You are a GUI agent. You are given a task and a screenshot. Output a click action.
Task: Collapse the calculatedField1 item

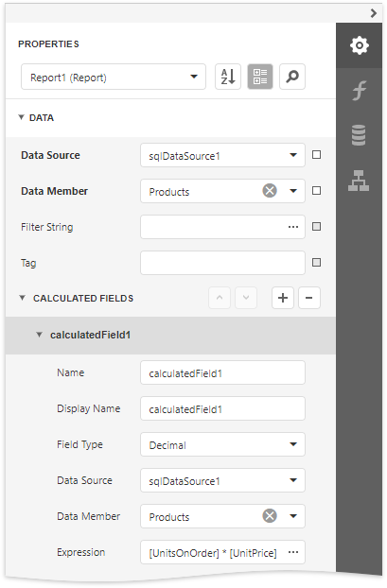pyautogui.click(x=39, y=335)
